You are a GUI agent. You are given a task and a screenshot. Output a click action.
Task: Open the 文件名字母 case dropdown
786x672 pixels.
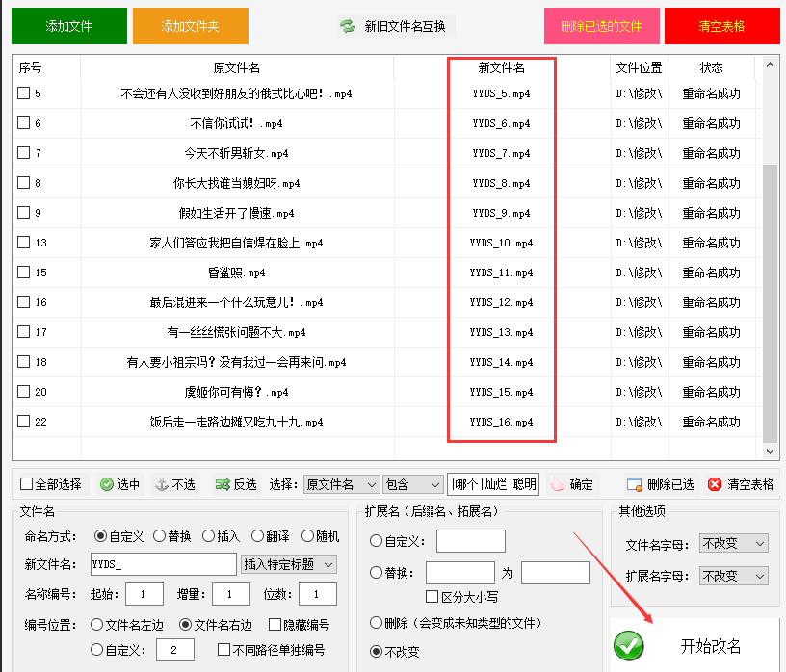click(x=733, y=544)
